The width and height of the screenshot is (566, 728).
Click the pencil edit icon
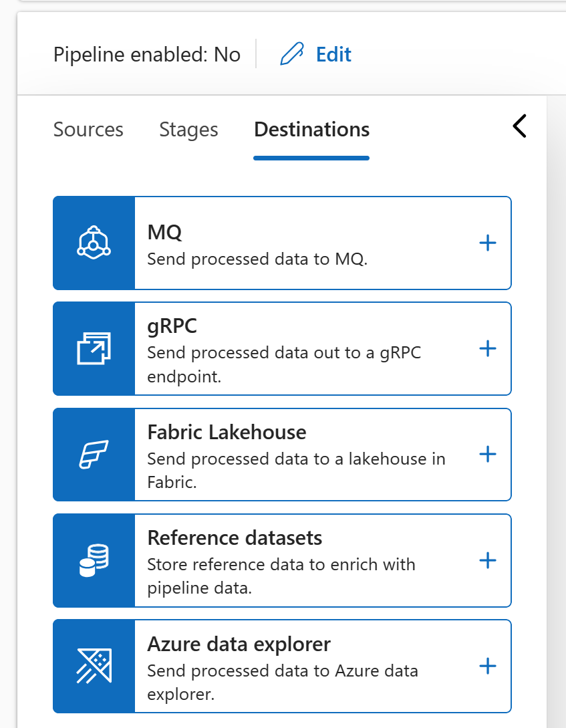coord(292,54)
